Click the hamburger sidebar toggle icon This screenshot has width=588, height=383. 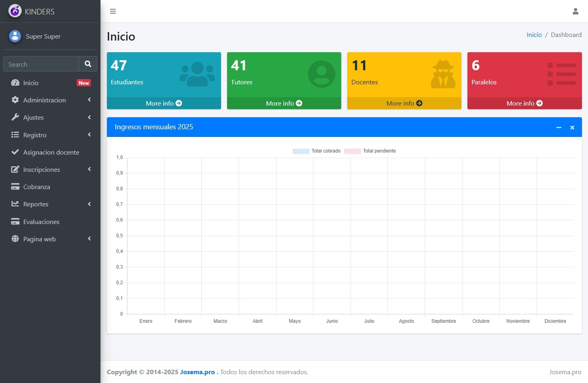[x=113, y=11]
